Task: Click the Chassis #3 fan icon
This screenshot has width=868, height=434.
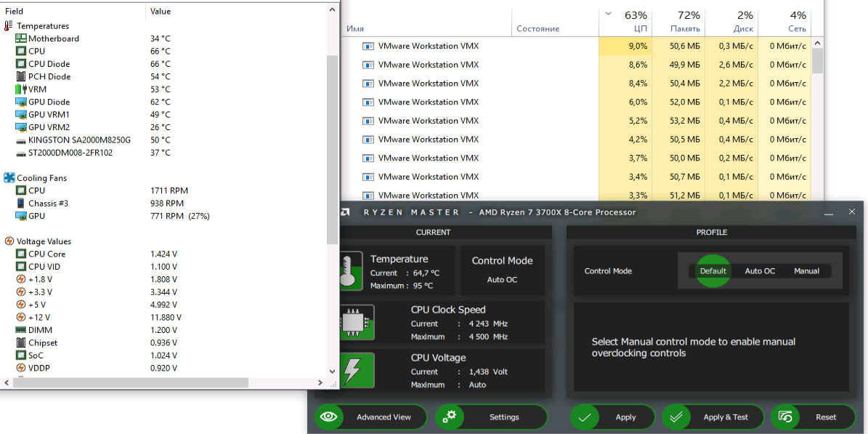Action: point(20,204)
